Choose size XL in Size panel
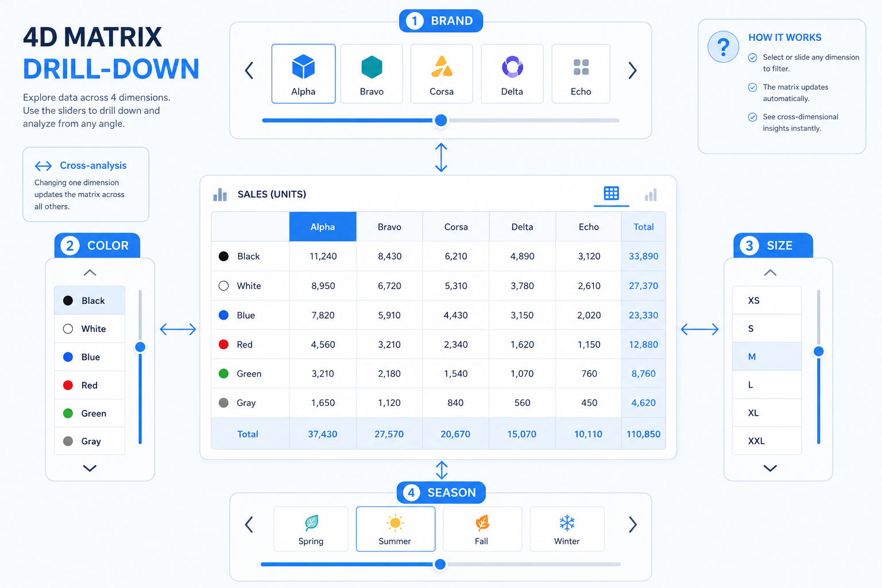Screen dimensions: 882x588 pyautogui.click(x=767, y=413)
